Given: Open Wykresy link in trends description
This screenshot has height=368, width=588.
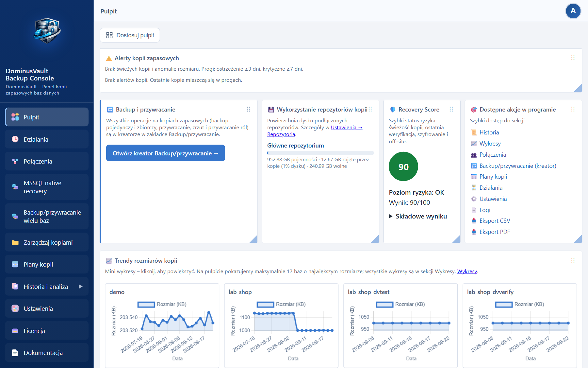Looking at the screenshot, I should 467,272.
